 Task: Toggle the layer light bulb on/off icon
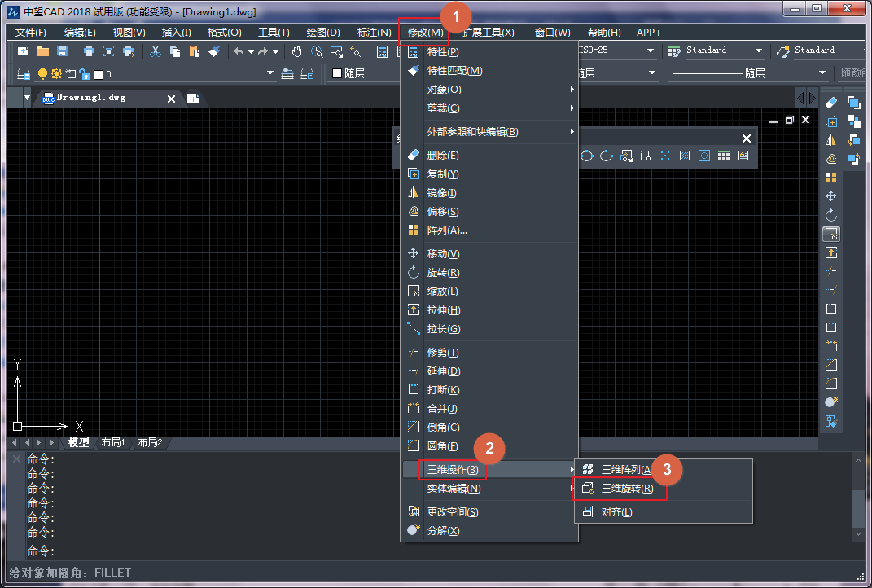coord(42,74)
